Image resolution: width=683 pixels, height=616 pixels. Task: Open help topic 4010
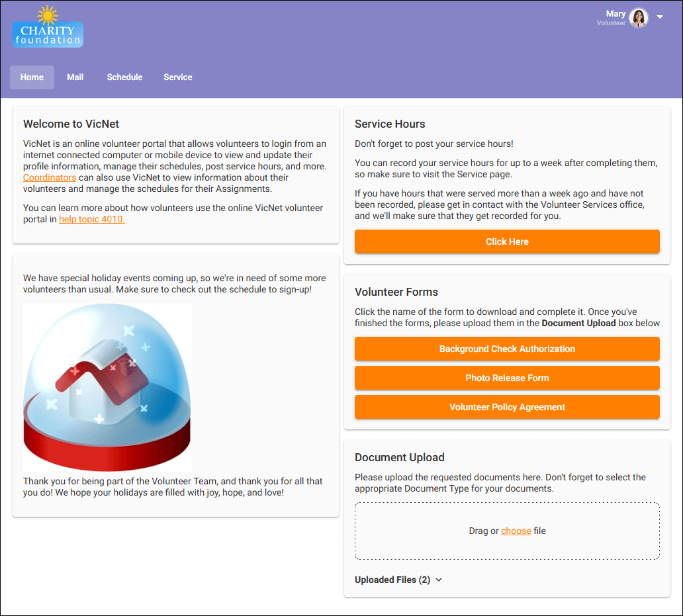point(91,219)
